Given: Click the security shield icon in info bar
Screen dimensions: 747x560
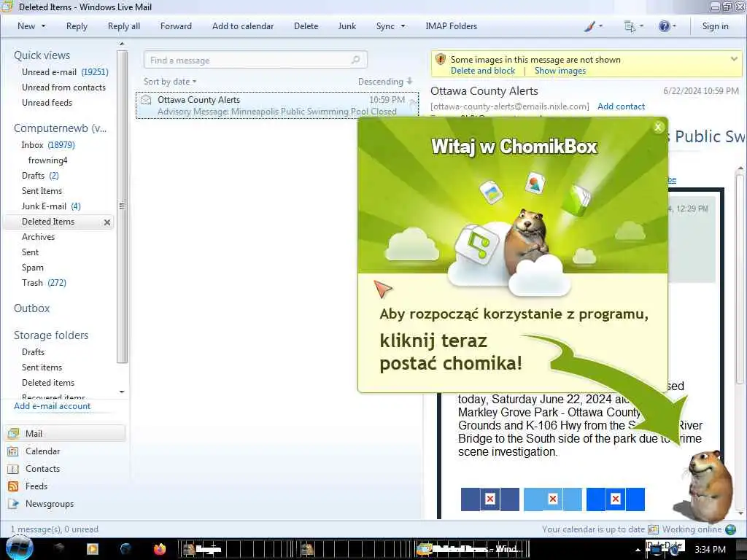Looking at the screenshot, I should click(441, 60).
